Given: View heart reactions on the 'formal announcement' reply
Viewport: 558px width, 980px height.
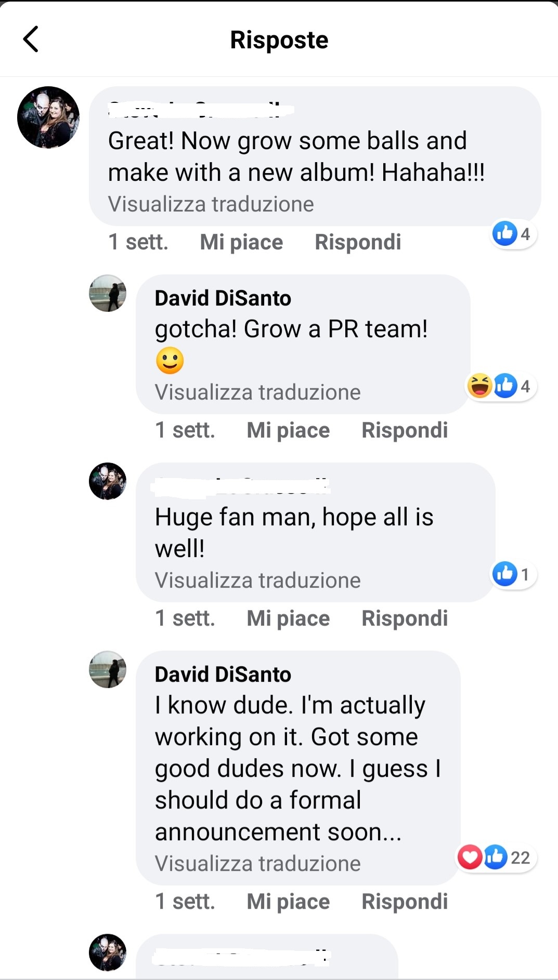Looking at the screenshot, I should (470, 857).
